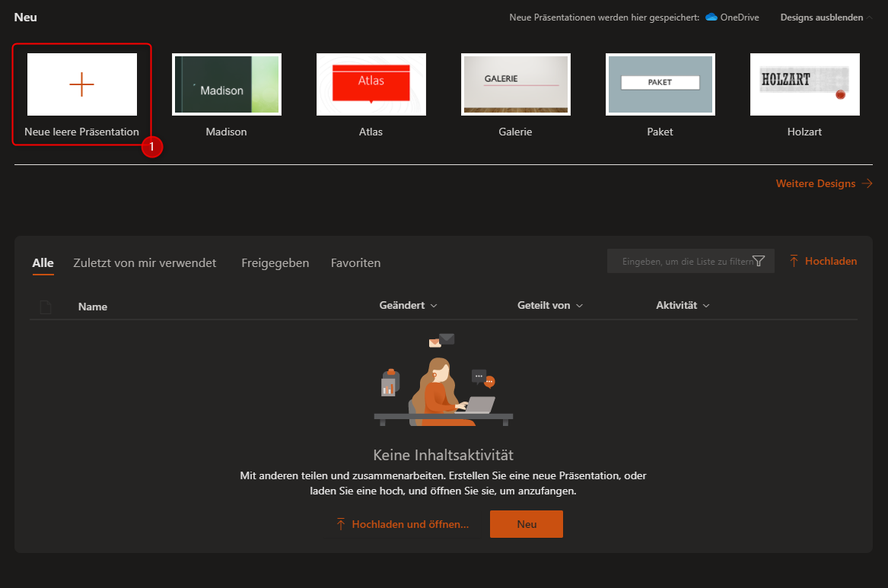The width and height of the screenshot is (888, 588).
Task: Open the Holzart design template
Action: pos(805,84)
